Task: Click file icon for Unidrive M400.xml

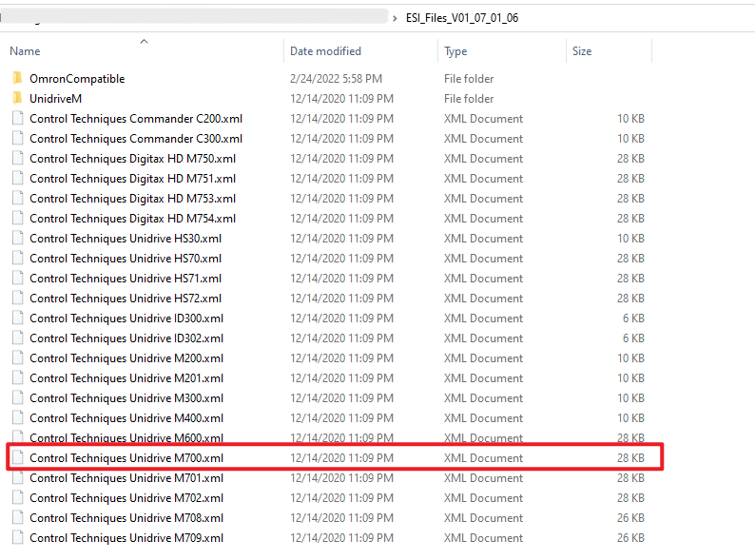Action: pos(17,418)
